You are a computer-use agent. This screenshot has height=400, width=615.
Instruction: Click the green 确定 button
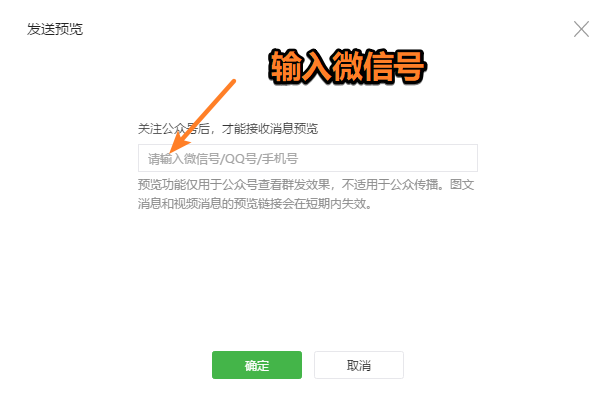pos(257,365)
